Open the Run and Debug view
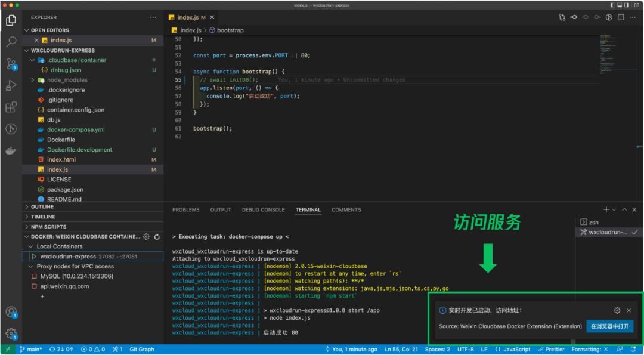This screenshot has height=355, width=644. pos(11,85)
